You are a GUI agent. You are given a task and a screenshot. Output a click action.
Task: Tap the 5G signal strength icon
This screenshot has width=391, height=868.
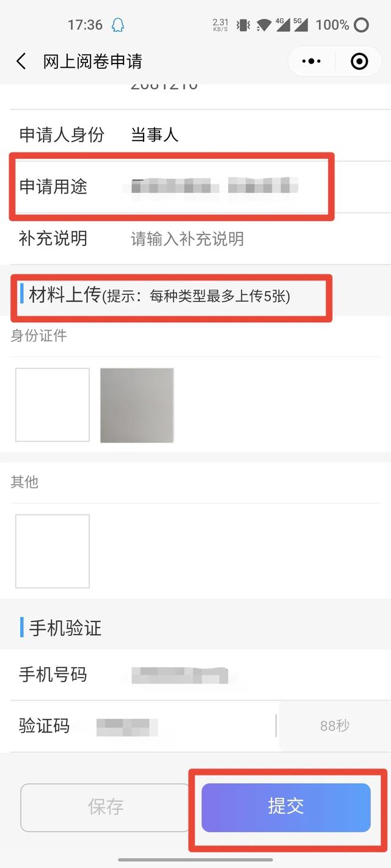click(301, 25)
